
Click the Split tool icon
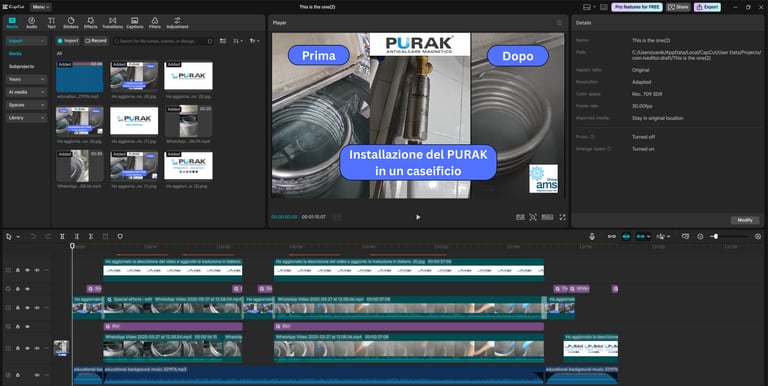[x=62, y=237]
